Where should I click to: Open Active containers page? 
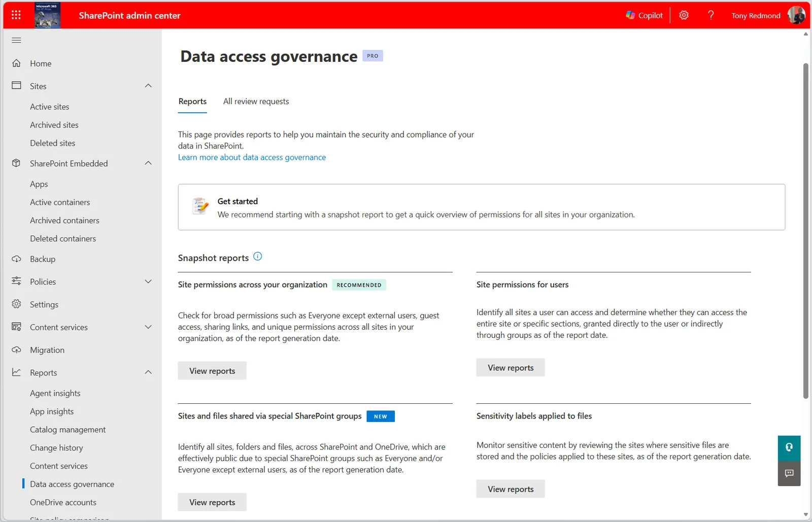click(x=60, y=202)
